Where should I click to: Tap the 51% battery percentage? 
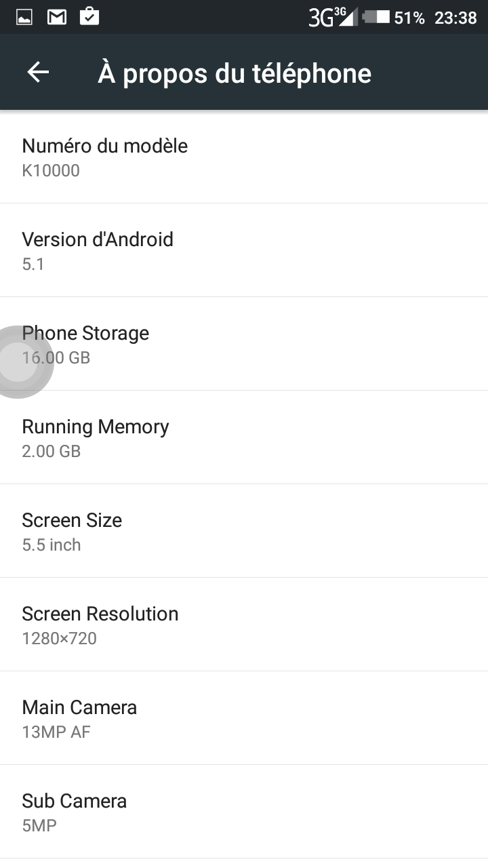(409, 18)
